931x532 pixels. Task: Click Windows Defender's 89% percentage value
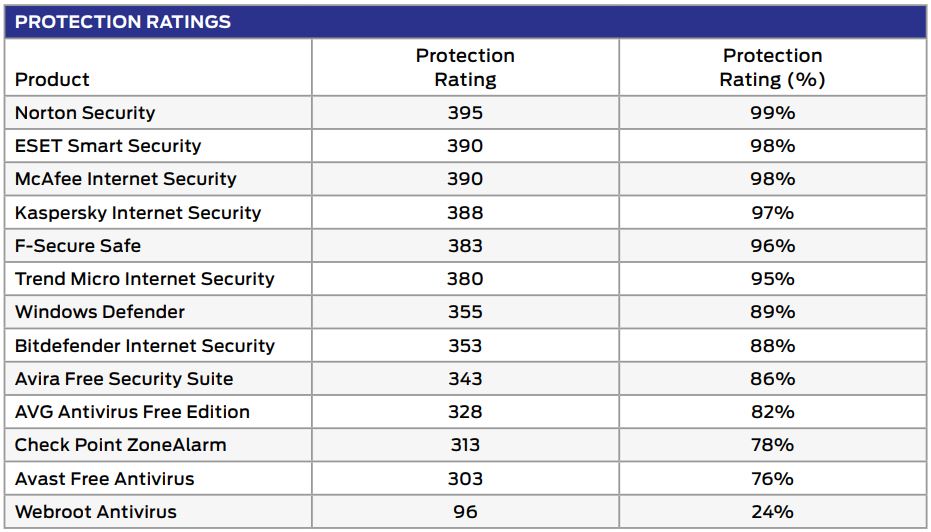[x=772, y=312]
